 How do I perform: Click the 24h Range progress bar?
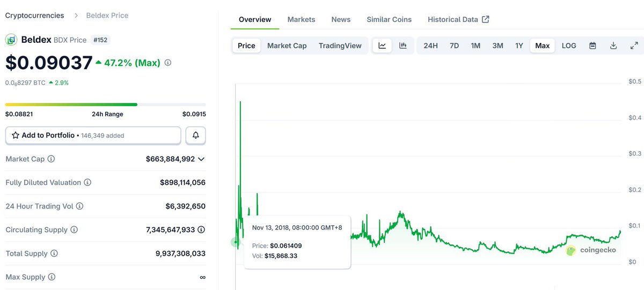click(106, 105)
